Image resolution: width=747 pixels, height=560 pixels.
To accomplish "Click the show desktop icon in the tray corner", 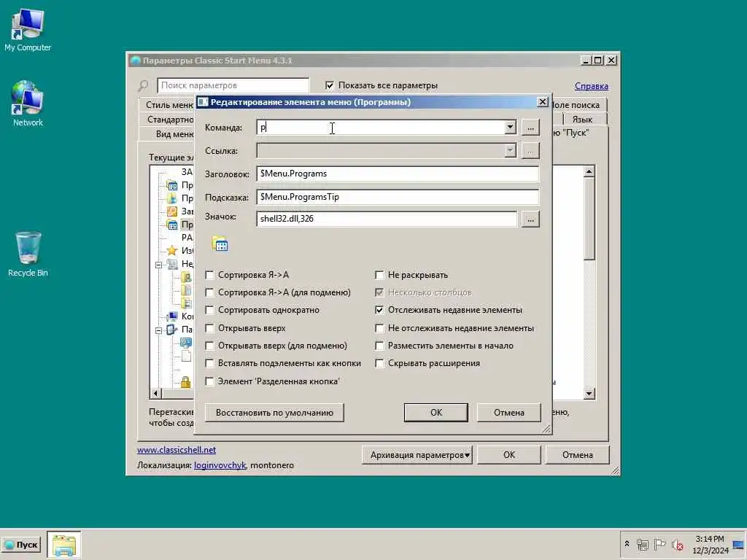I will (x=738, y=545).
